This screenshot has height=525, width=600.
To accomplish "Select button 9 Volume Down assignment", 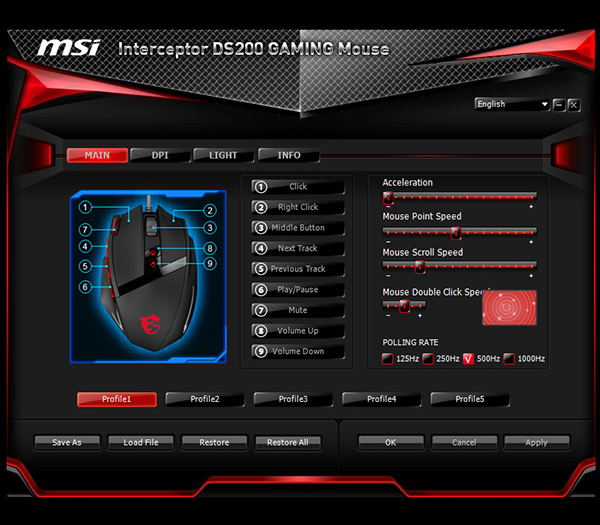I will tap(298, 351).
